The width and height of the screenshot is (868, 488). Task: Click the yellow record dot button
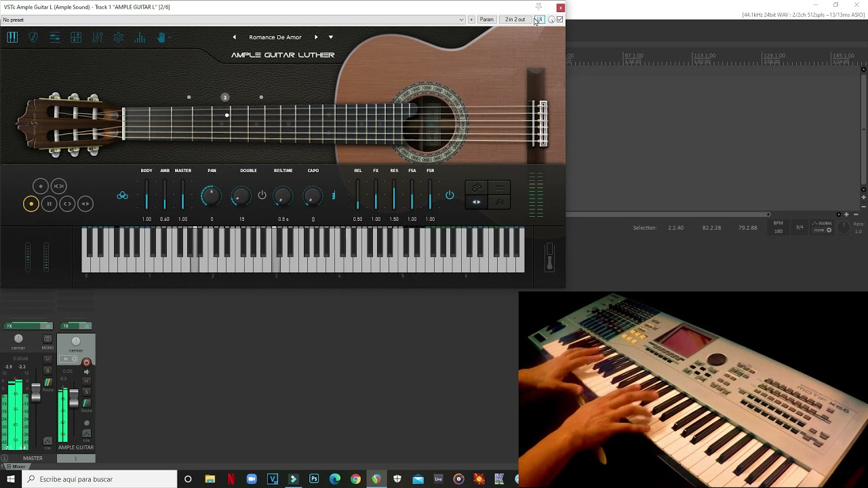31,203
